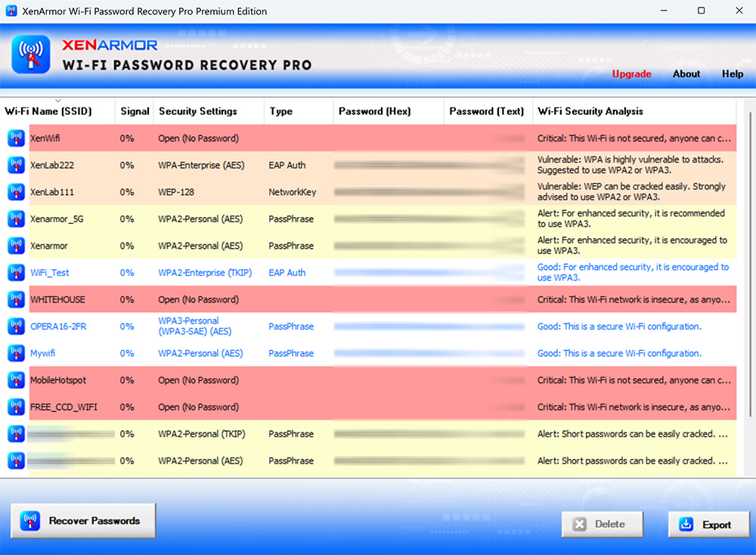Click the Wi-Fi icon beside WiFi_Test
Viewport: 756px width, 555px height.
click(x=17, y=273)
